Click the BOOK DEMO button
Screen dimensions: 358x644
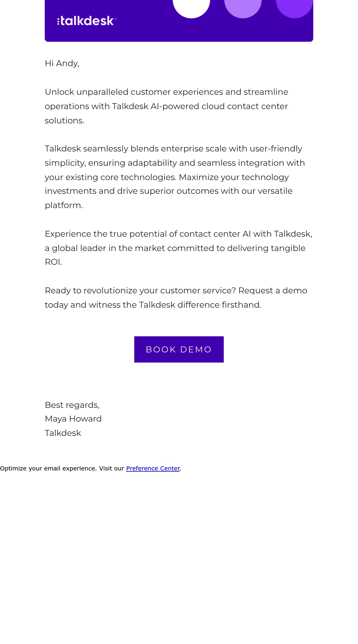coord(179,349)
